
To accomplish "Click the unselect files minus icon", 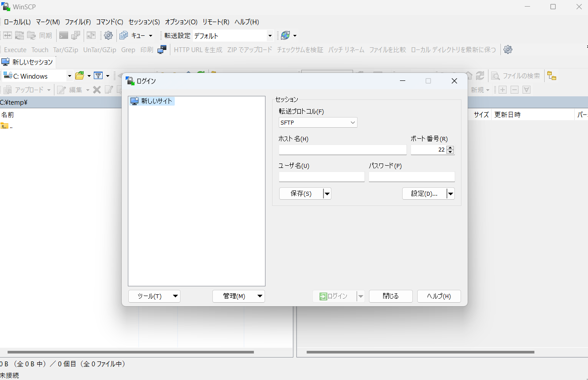I will tap(515, 90).
